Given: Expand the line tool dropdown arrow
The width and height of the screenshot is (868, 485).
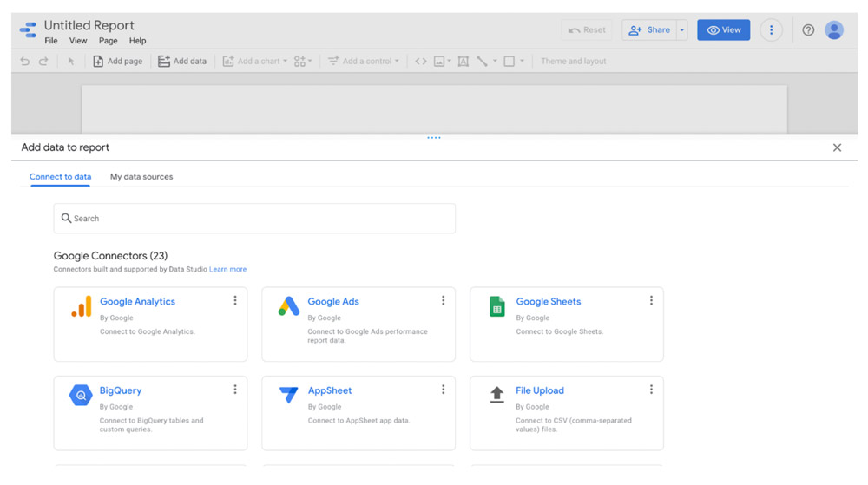Looking at the screenshot, I should 495,62.
